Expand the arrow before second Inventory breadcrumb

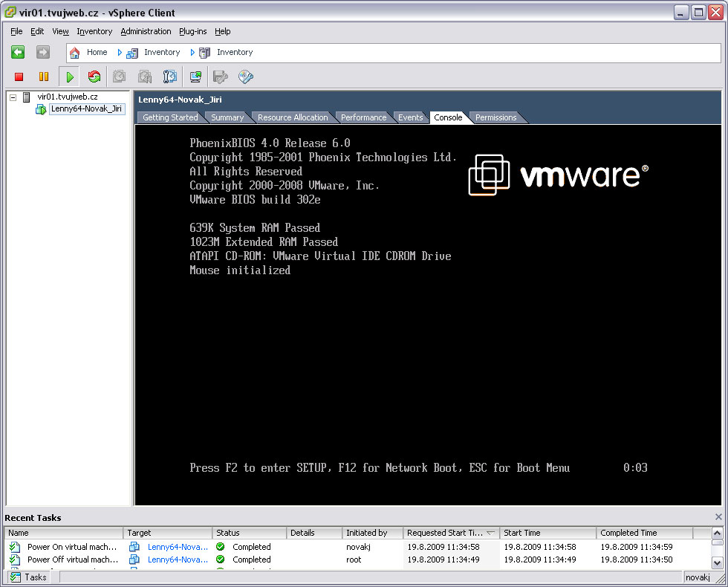pyautogui.click(x=192, y=53)
